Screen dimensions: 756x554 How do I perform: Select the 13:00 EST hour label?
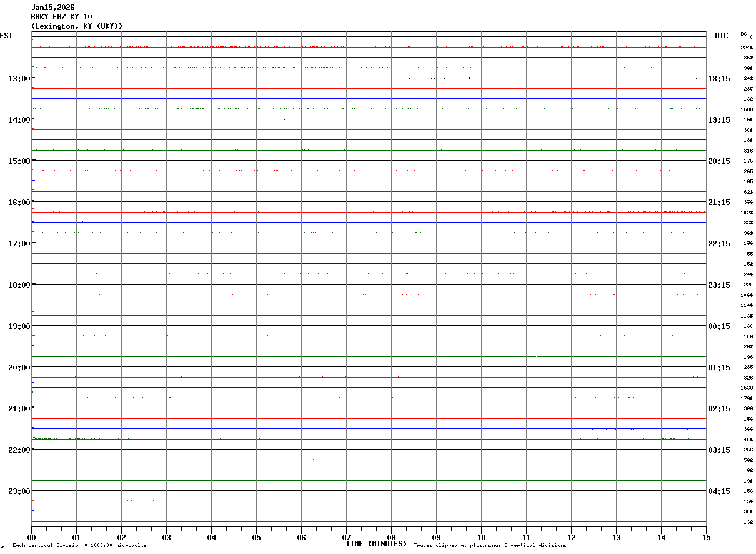coord(19,78)
